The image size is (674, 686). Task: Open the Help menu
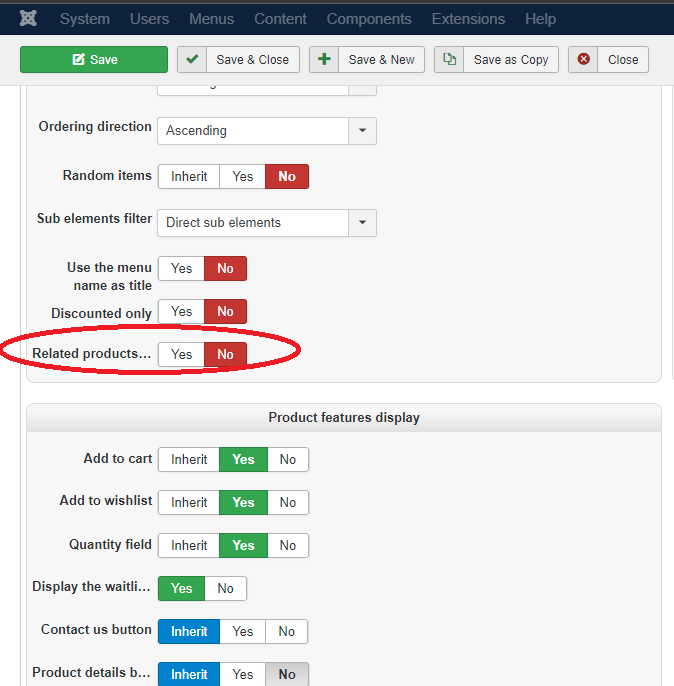(541, 19)
